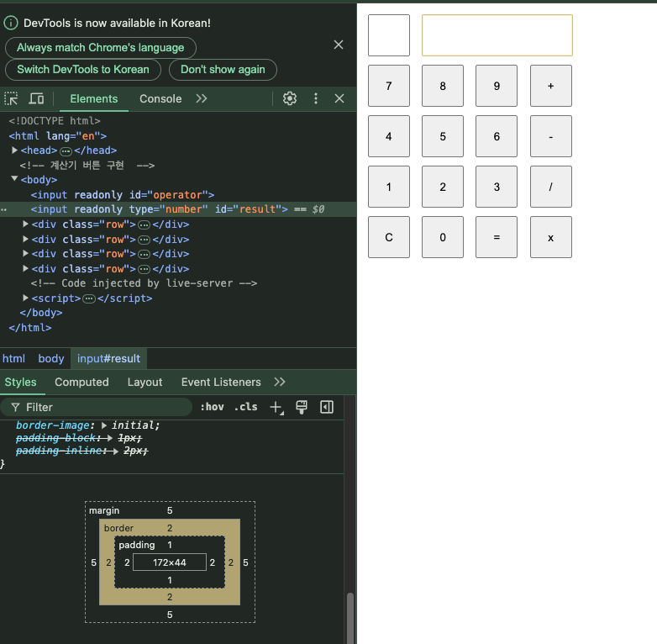The image size is (657, 644).
Task: Click calculator button 1
Action: [389, 187]
